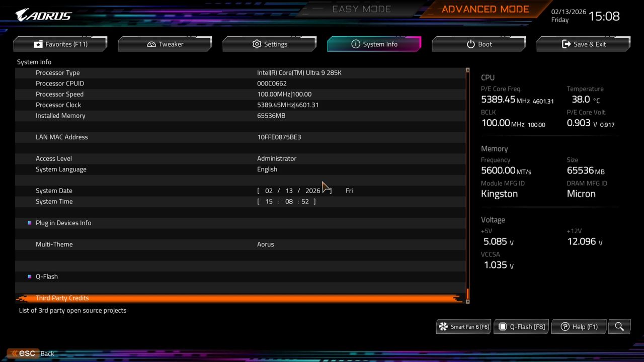The width and height of the screenshot is (644, 362).
Task: Open the search magnifier tool
Action: tap(619, 326)
